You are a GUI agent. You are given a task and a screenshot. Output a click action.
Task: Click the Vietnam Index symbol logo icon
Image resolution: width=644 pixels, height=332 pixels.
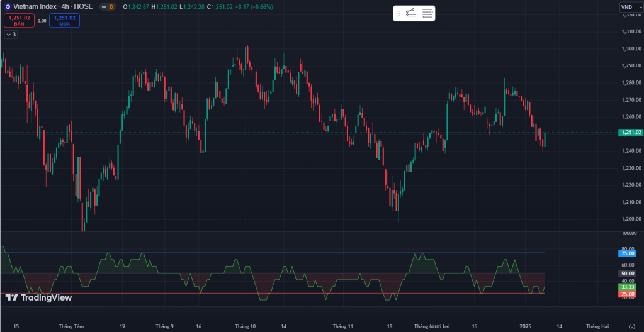click(8, 7)
